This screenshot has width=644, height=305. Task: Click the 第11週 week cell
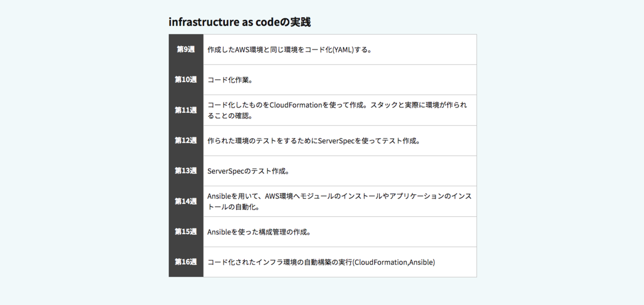tap(186, 110)
